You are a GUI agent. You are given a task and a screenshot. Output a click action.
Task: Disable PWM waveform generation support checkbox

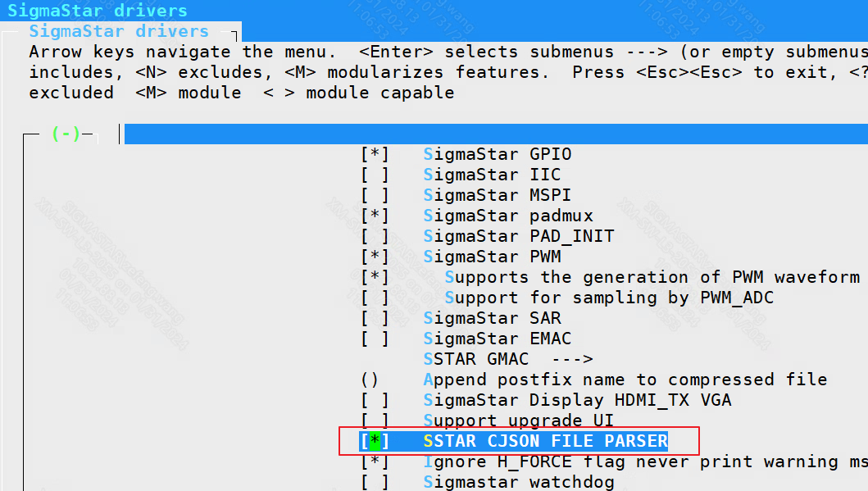(x=375, y=277)
